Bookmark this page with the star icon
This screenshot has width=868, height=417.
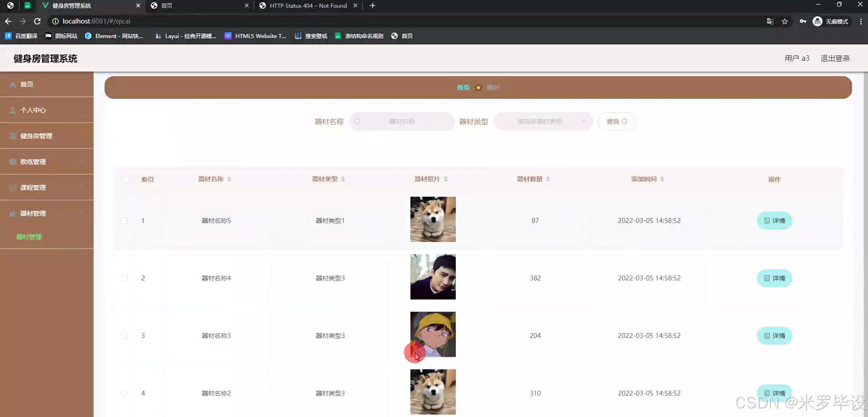[785, 21]
